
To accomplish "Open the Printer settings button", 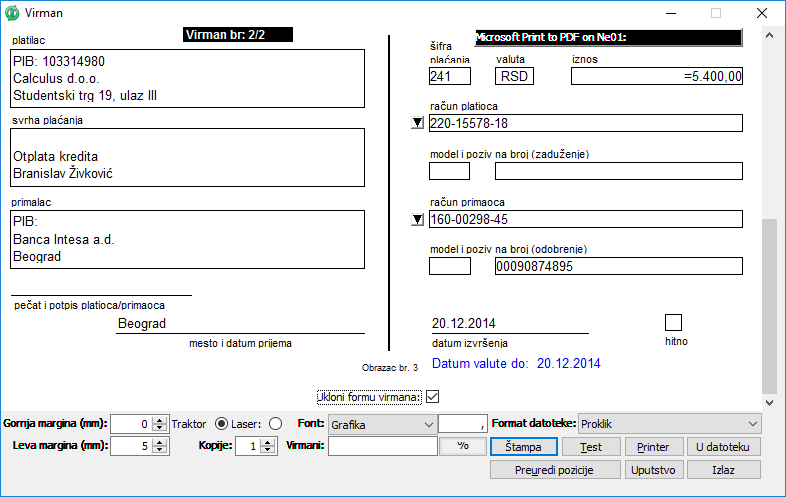I will [x=653, y=446].
